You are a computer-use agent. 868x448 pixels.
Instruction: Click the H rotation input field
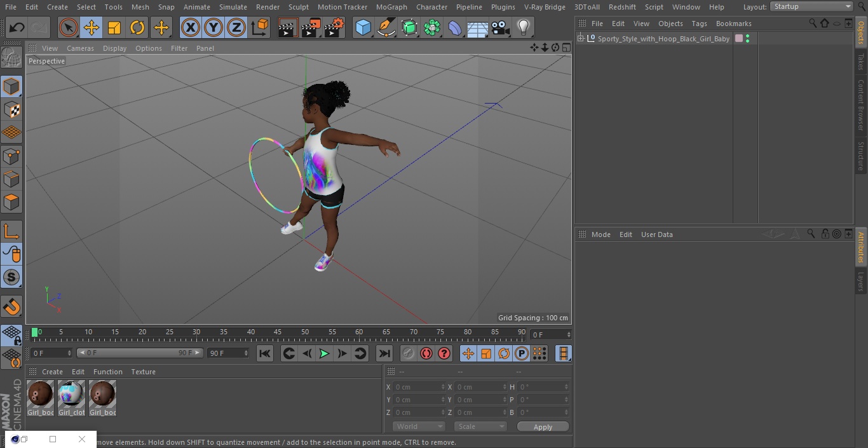(544, 387)
